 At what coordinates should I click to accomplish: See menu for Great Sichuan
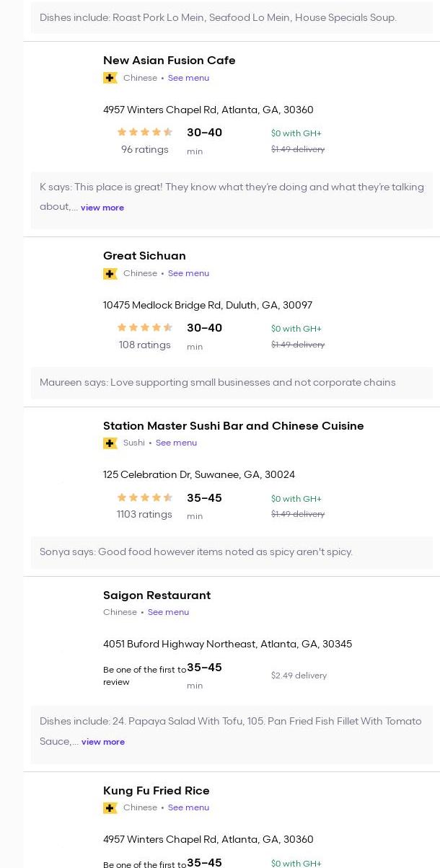click(x=188, y=273)
